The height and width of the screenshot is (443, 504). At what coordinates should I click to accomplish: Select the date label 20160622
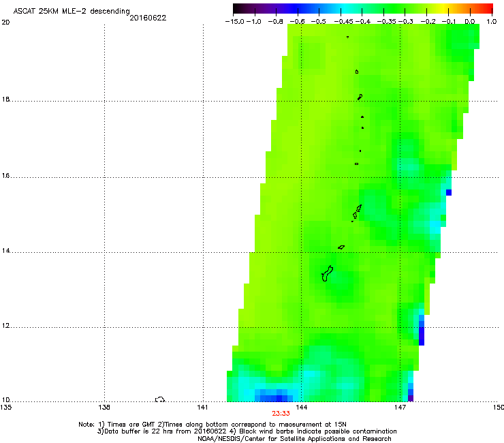coord(148,18)
